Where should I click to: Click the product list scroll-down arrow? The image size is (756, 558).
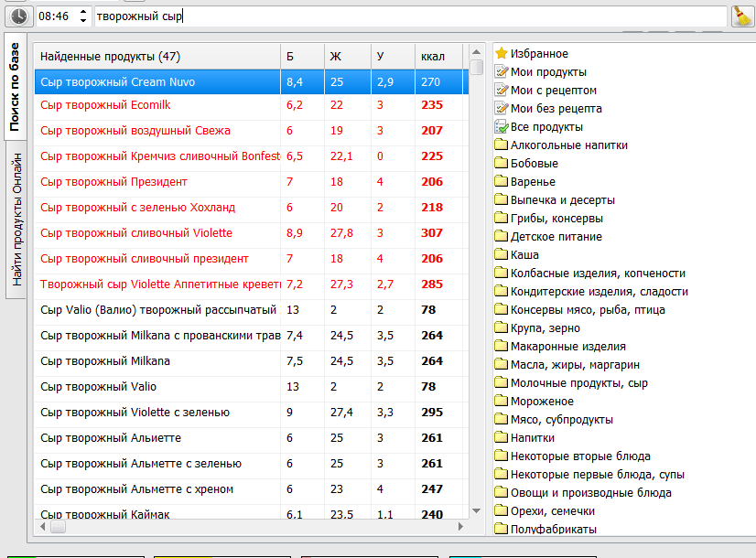coord(476,510)
